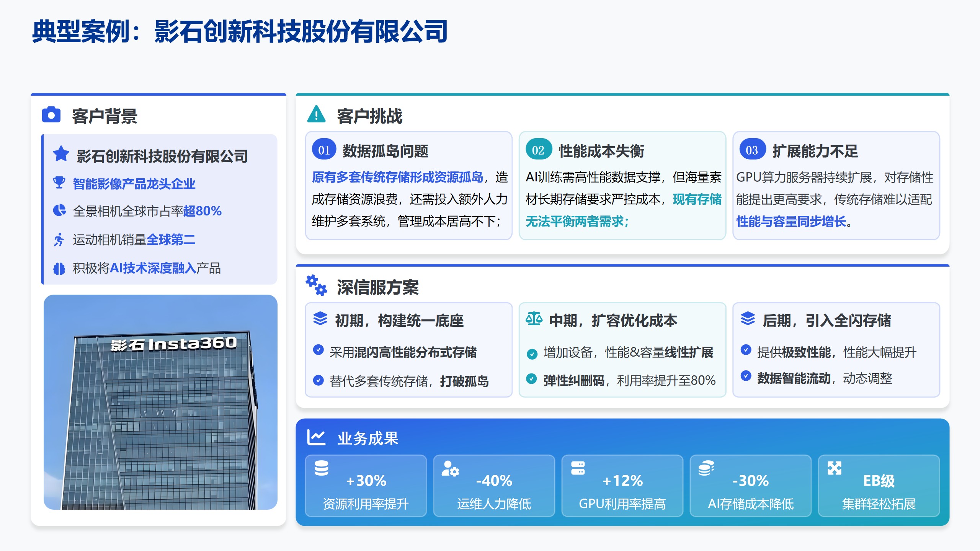
Task: Click the 初期，构建统一底座 card title
Action: pyautogui.click(x=399, y=320)
